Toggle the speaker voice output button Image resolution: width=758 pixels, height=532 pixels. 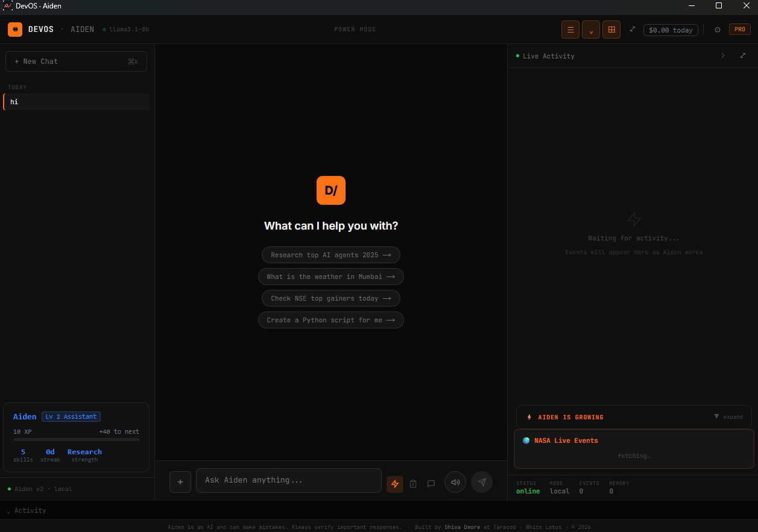(x=455, y=482)
